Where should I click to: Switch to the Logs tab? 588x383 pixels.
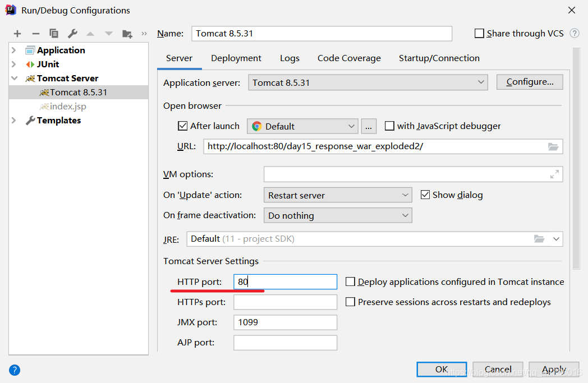[x=290, y=58]
